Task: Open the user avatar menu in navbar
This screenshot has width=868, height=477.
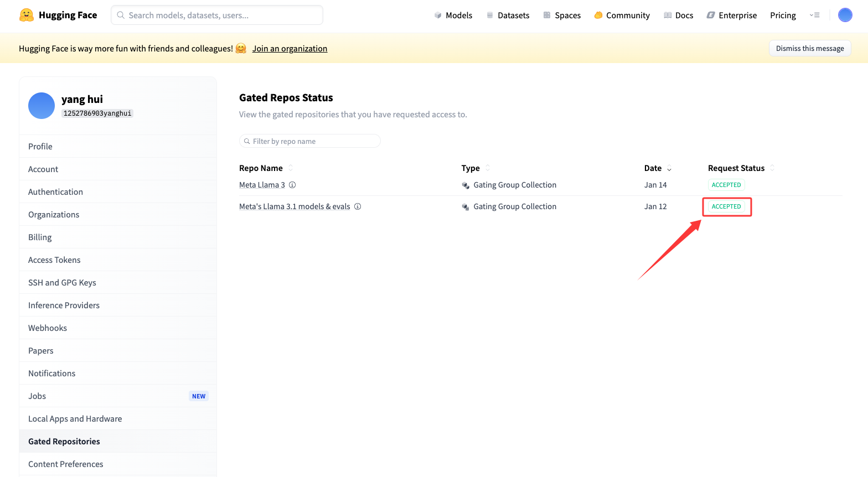Action: point(845,15)
